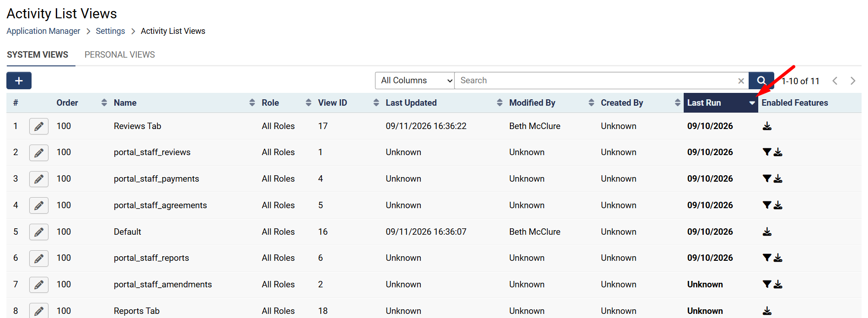This screenshot has width=868, height=318.
Task: Clear the search field with the X
Action: click(x=741, y=81)
